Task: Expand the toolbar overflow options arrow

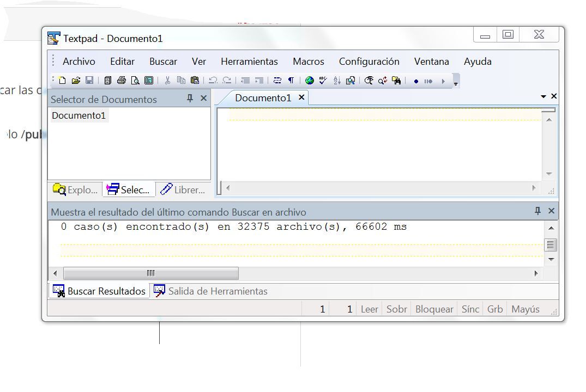Action: click(456, 81)
